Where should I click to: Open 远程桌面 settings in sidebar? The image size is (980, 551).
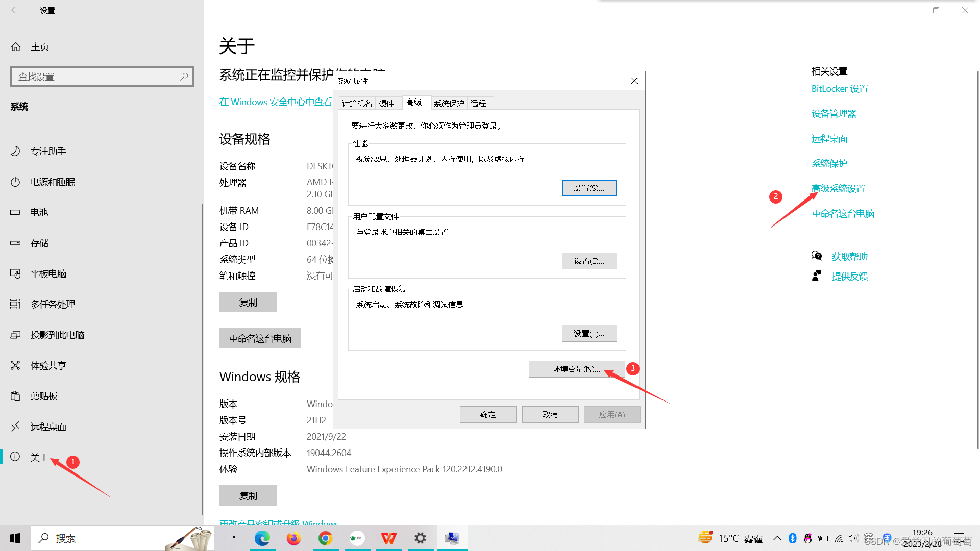click(x=48, y=427)
